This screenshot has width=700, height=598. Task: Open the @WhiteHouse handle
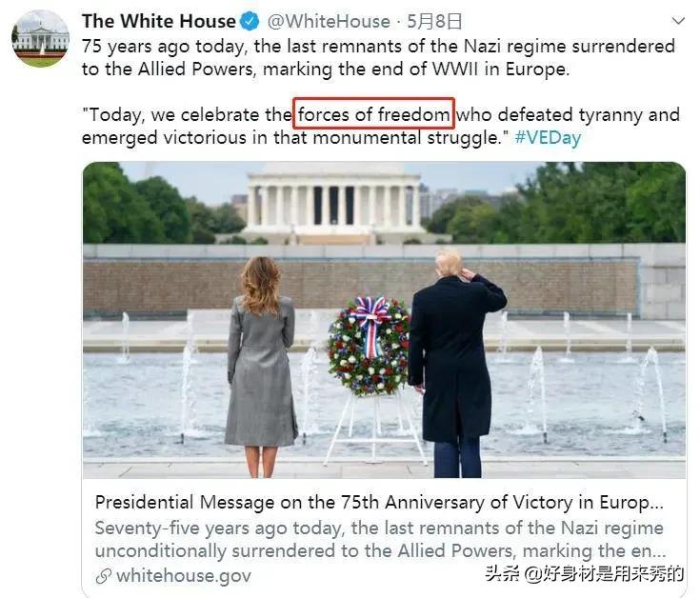[329, 21]
